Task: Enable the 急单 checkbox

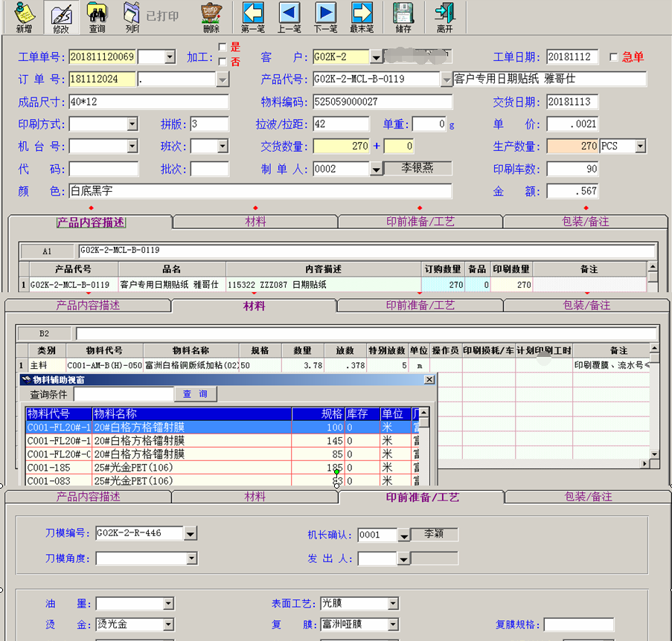Action: tap(614, 57)
